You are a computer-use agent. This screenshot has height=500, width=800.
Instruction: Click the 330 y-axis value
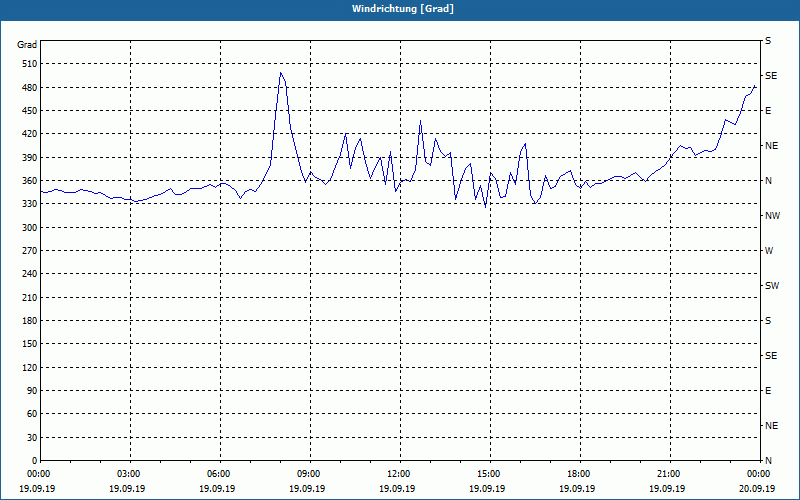tap(30, 204)
